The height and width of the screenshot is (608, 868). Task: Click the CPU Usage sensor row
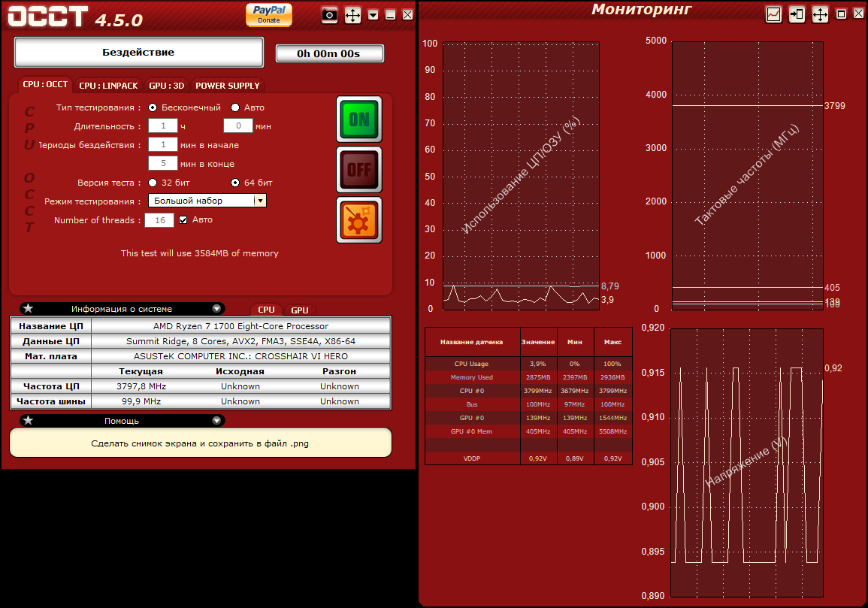click(528, 364)
